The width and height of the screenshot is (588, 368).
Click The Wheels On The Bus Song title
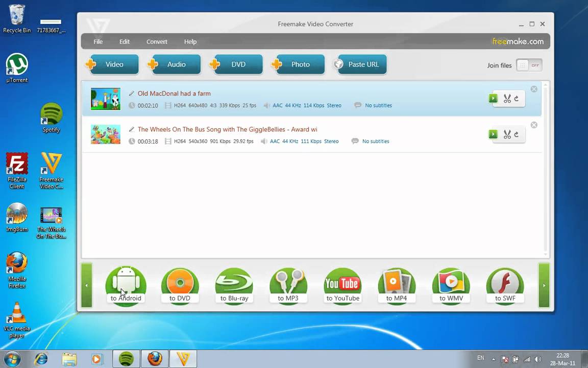(x=227, y=129)
